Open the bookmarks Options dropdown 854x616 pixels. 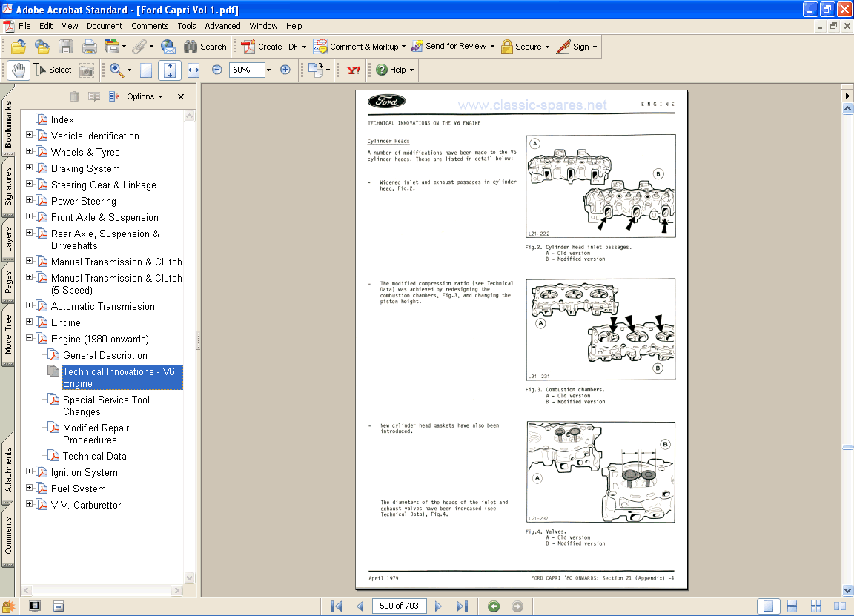click(x=145, y=96)
